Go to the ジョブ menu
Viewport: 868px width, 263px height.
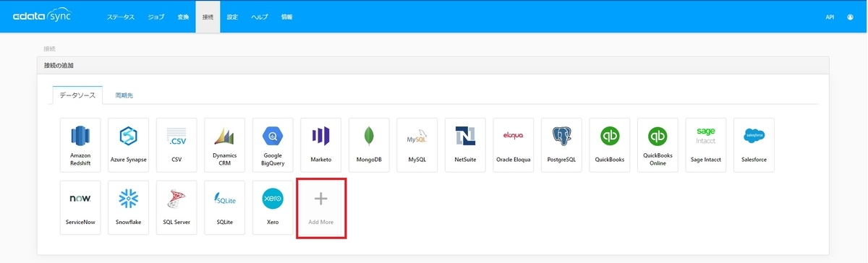(156, 17)
